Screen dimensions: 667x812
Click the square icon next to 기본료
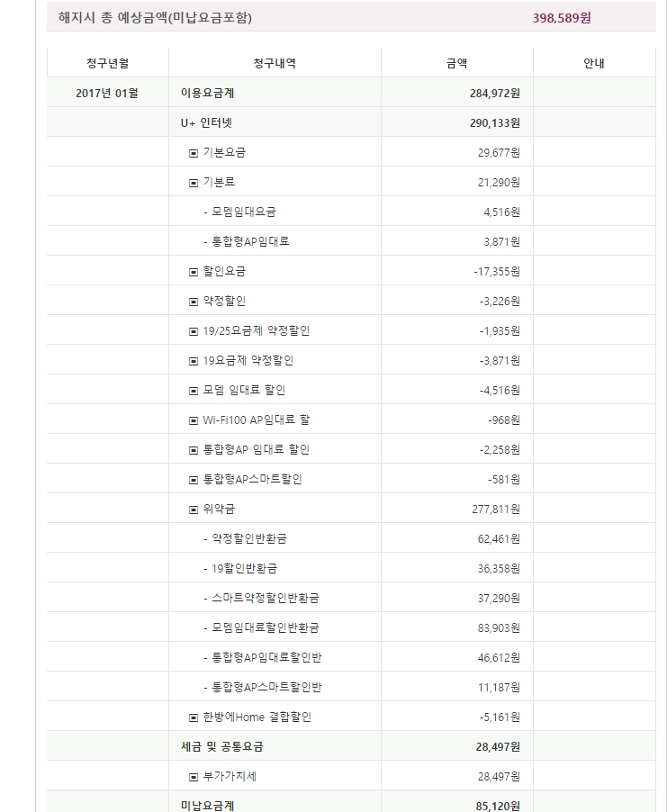coord(193,183)
